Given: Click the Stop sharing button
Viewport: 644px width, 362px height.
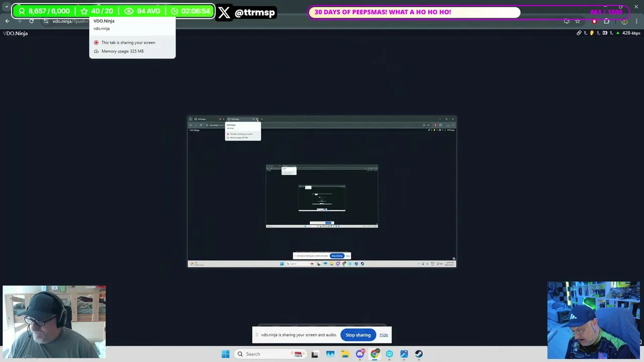Looking at the screenshot, I should pyautogui.click(x=358, y=335).
